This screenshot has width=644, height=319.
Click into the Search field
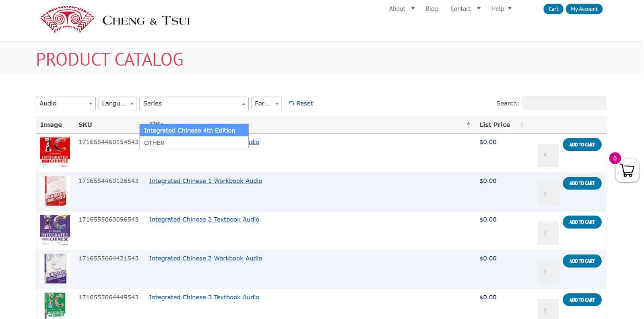click(564, 103)
